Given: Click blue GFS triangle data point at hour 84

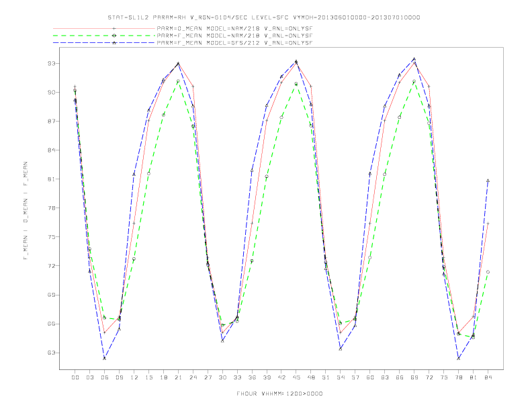Looking at the screenshot, I should 488,181.
